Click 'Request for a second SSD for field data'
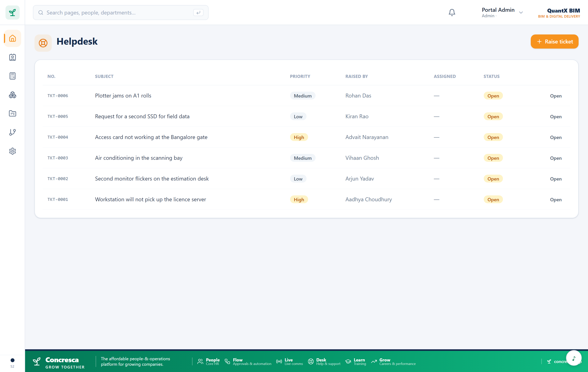Viewport: 588px width, 372px height. 142,116
